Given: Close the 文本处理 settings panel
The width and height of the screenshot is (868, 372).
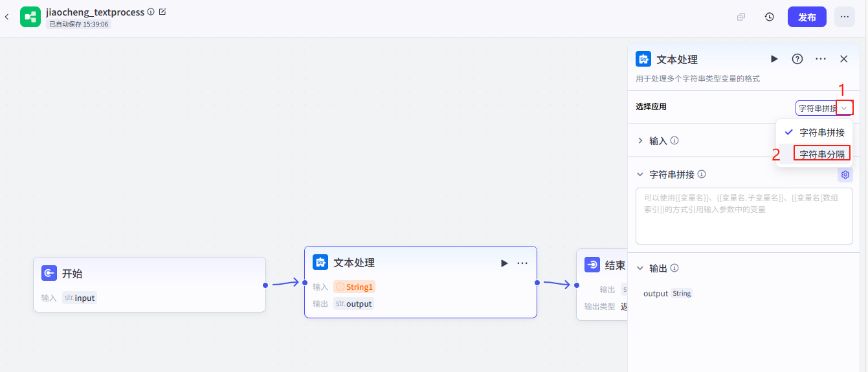Looking at the screenshot, I should click(x=844, y=59).
